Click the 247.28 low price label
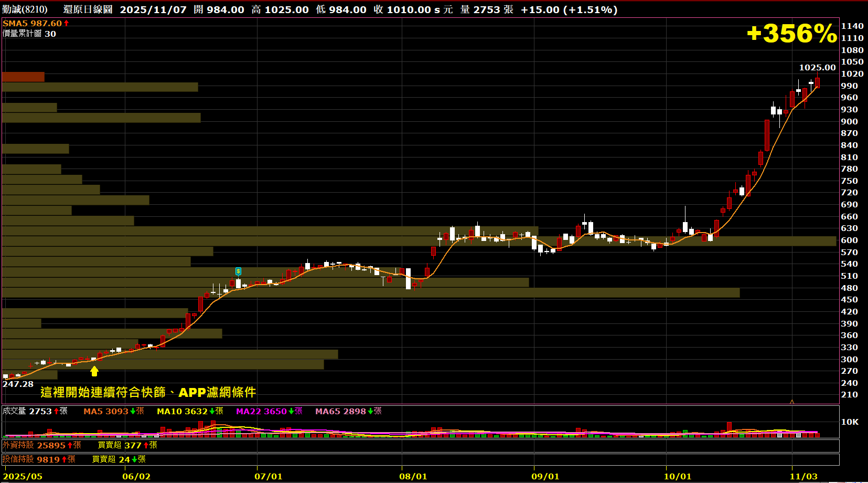This screenshot has height=483, width=868. (18, 384)
